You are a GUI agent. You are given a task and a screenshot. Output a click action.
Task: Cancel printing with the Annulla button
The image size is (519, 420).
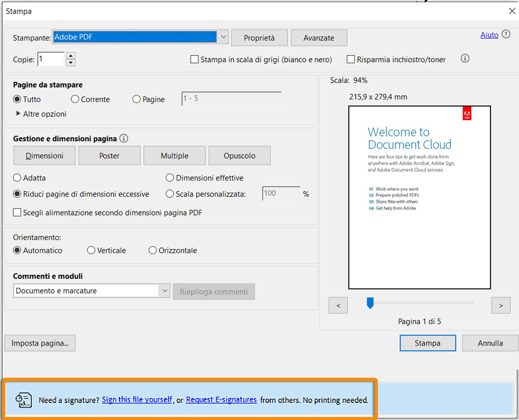point(490,343)
